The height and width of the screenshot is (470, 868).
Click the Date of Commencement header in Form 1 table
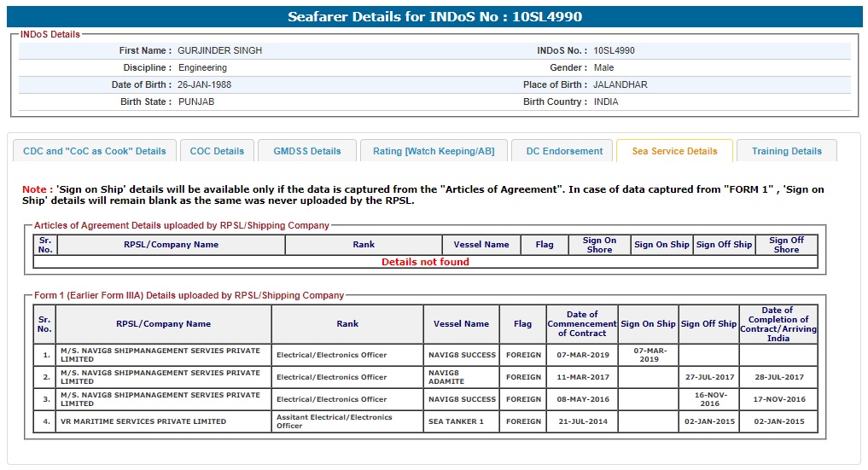[582, 324]
